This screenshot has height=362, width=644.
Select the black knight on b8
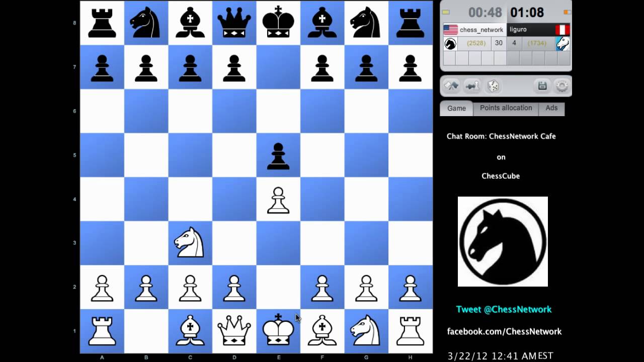[x=146, y=23]
